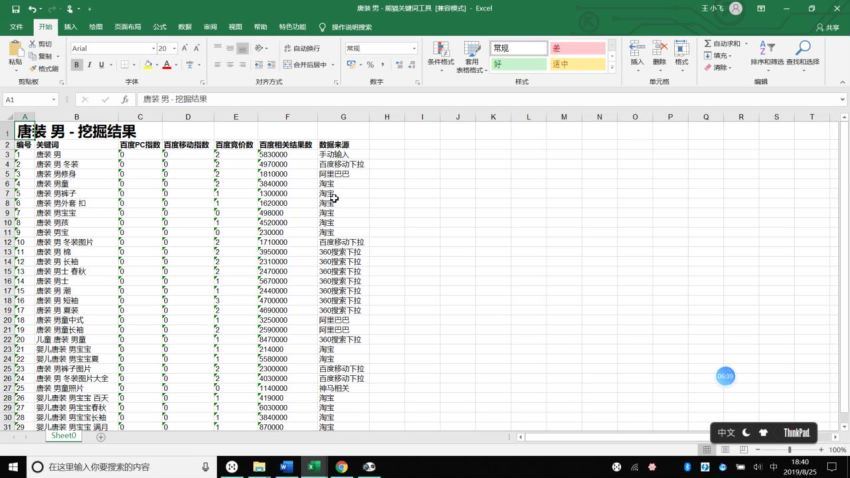Screen dimensions: 850x478
Task: Align text left in alignment group
Action: coord(217,64)
